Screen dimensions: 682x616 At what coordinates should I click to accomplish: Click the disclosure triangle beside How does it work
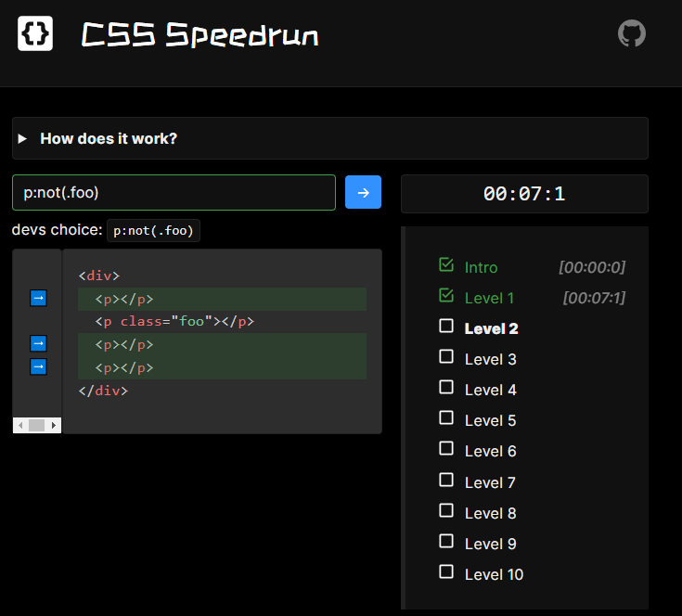tap(22, 138)
